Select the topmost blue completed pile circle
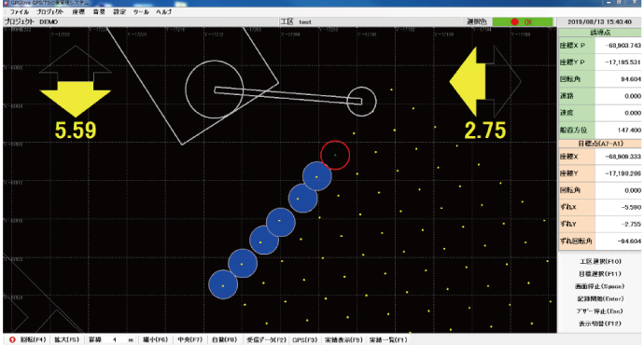 [x=316, y=176]
